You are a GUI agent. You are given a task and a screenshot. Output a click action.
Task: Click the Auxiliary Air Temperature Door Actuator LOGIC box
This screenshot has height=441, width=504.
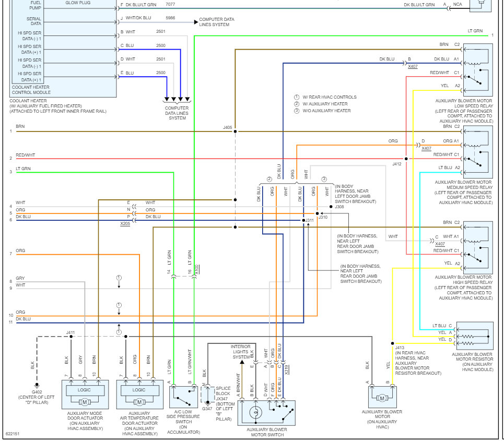tap(140, 390)
